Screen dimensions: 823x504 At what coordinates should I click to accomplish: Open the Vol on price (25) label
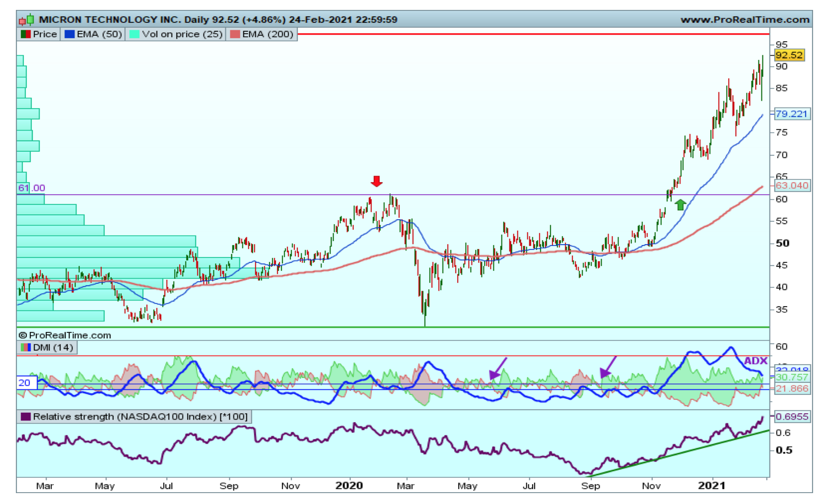coord(182,34)
